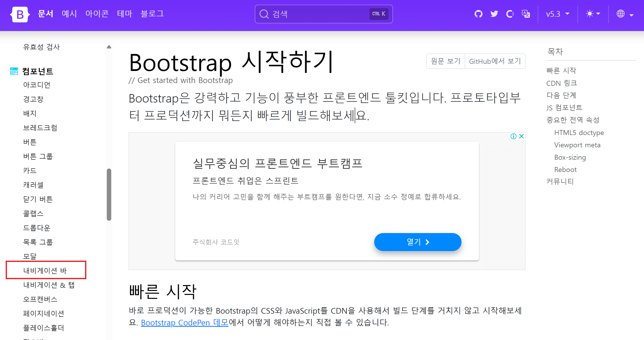
Task: Go to 플레이스홀더 in the sidebar
Action: (44, 328)
